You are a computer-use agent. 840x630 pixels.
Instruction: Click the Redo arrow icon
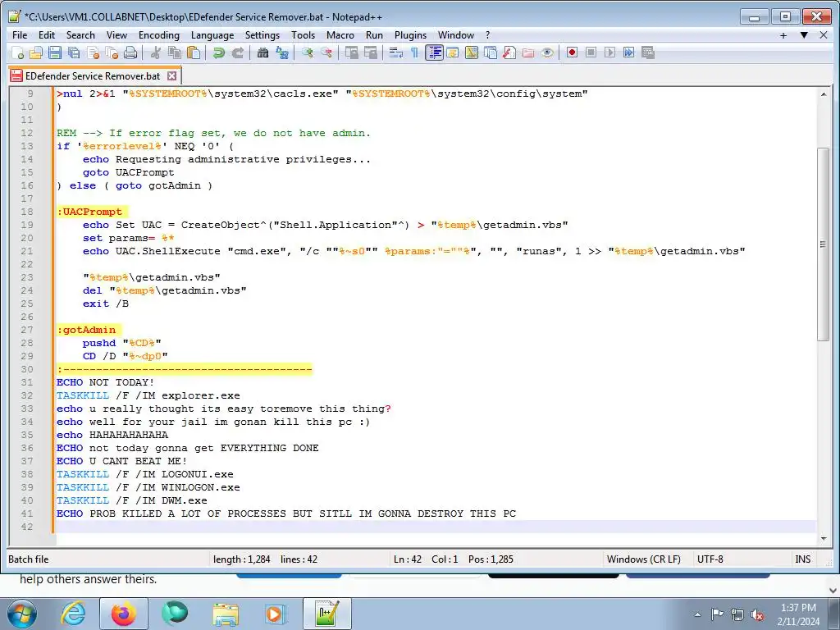tap(237, 52)
